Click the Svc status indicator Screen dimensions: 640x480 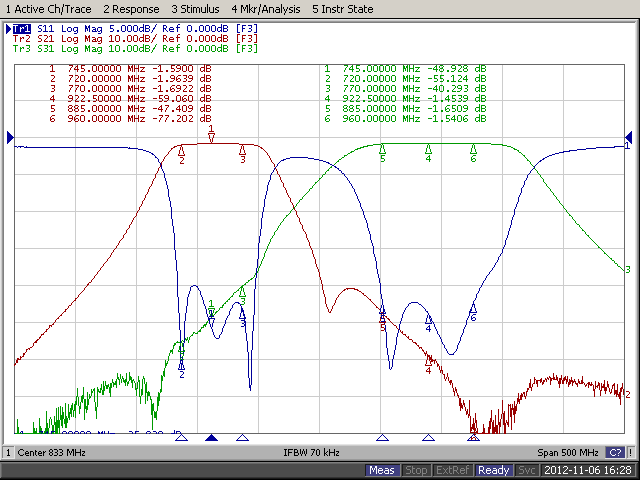point(527,470)
